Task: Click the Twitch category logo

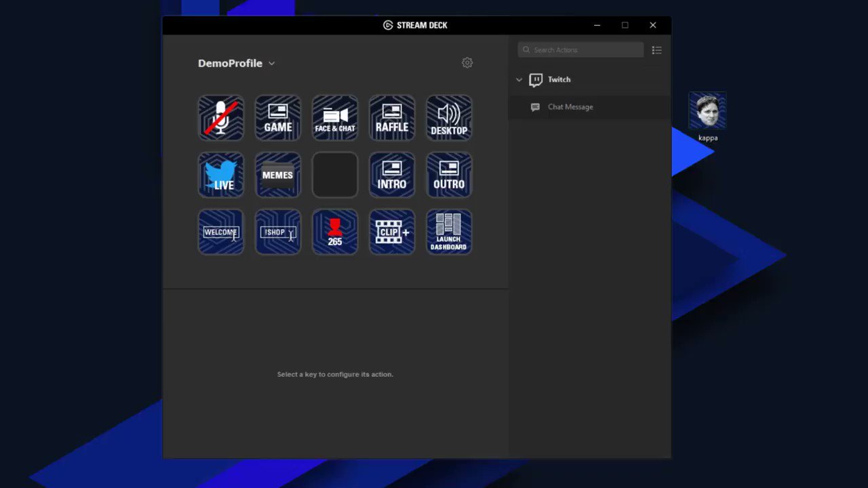Action: point(536,80)
